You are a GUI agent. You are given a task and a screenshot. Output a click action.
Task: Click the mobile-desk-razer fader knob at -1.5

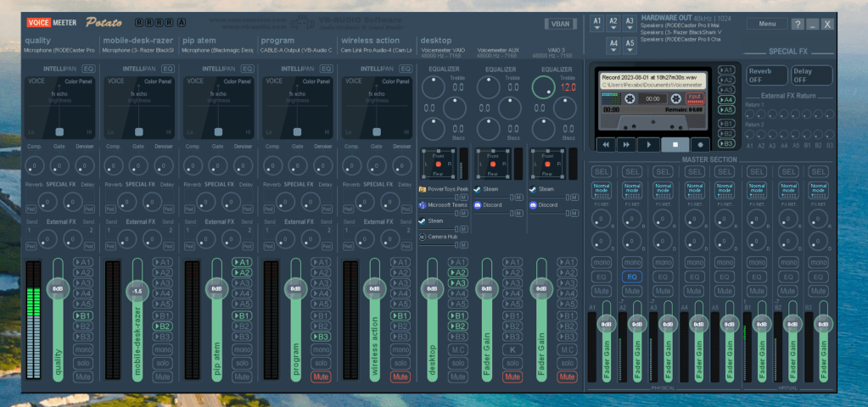coord(137,291)
